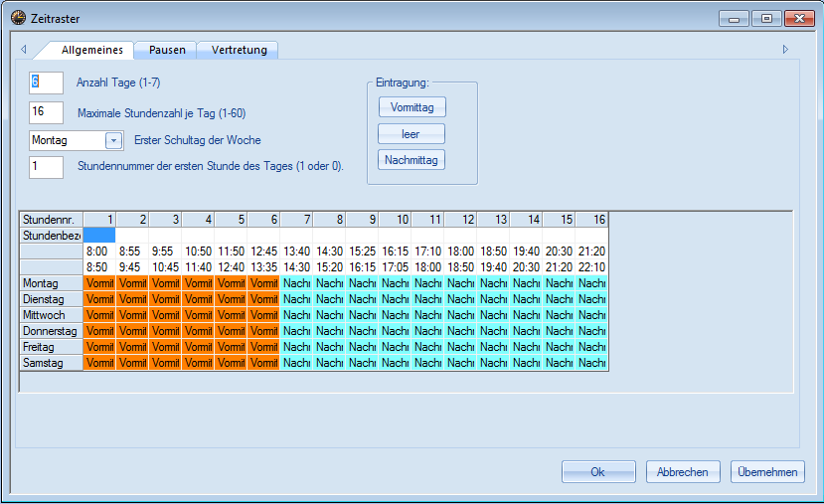
Task: Open the Erster Schultag dropdown arrow
Action: (113, 141)
